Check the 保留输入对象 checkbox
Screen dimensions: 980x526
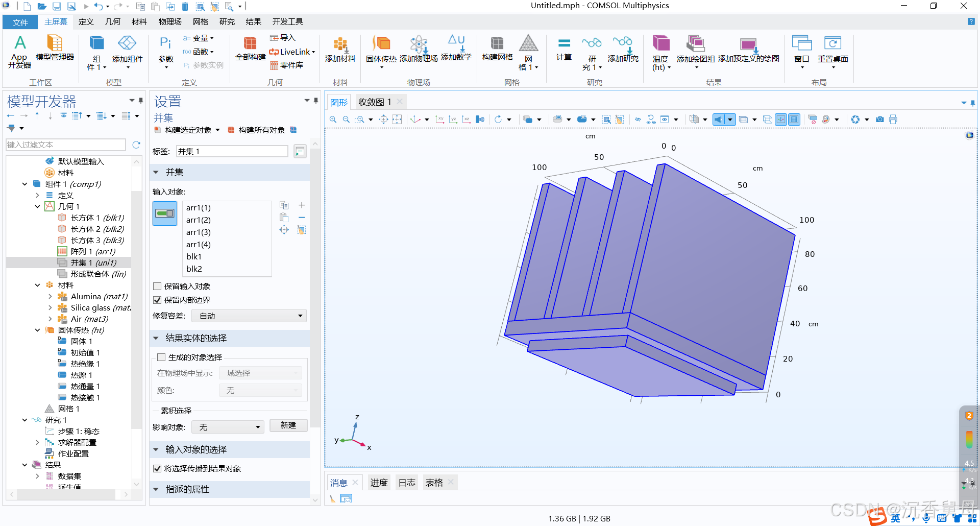[x=157, y=286]
